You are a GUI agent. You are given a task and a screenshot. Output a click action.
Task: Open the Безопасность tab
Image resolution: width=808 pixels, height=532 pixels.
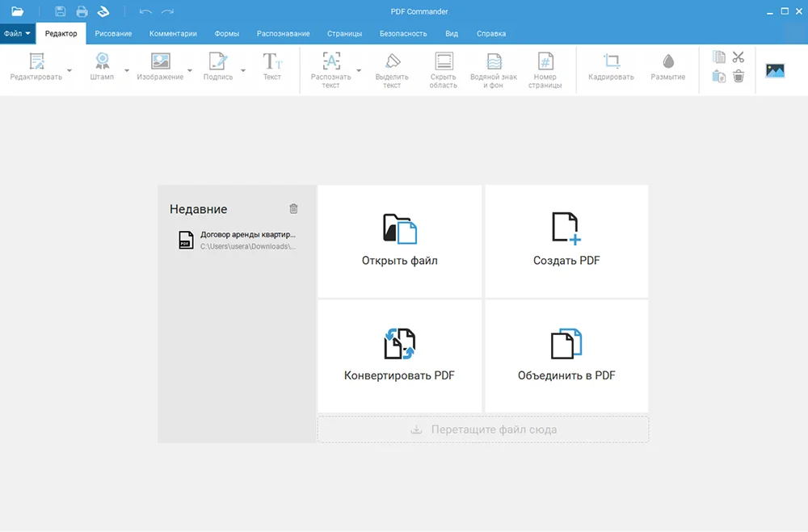pyautogui.click(x=403, y=34)
